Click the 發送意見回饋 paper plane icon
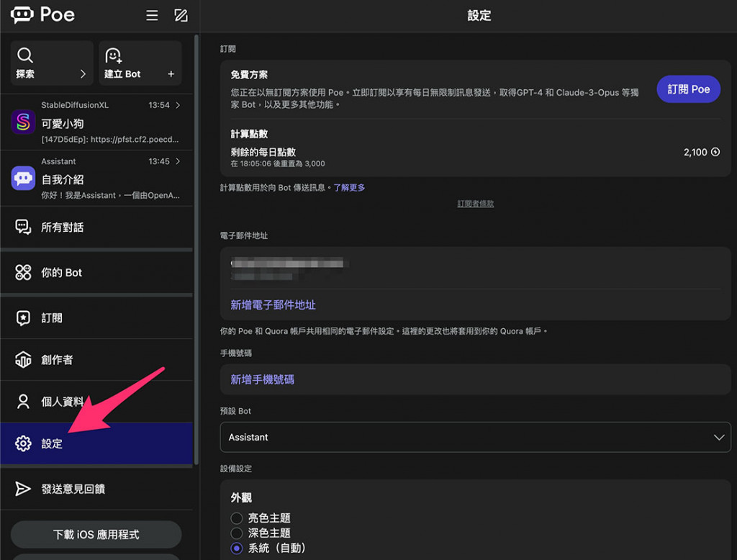The image size is (737, 560). pos(22,489)
